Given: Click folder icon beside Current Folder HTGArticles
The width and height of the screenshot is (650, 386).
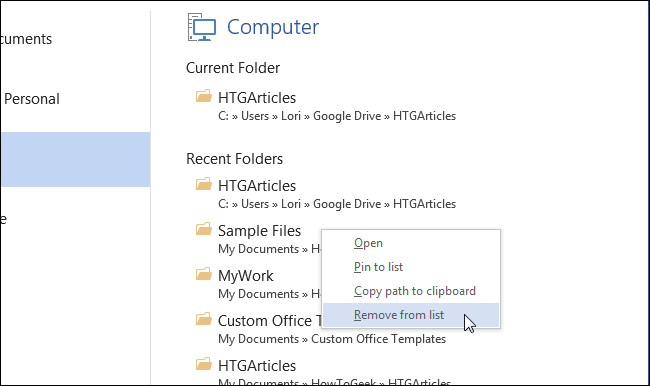Looking at the screenshot, I should pos(204,96).
